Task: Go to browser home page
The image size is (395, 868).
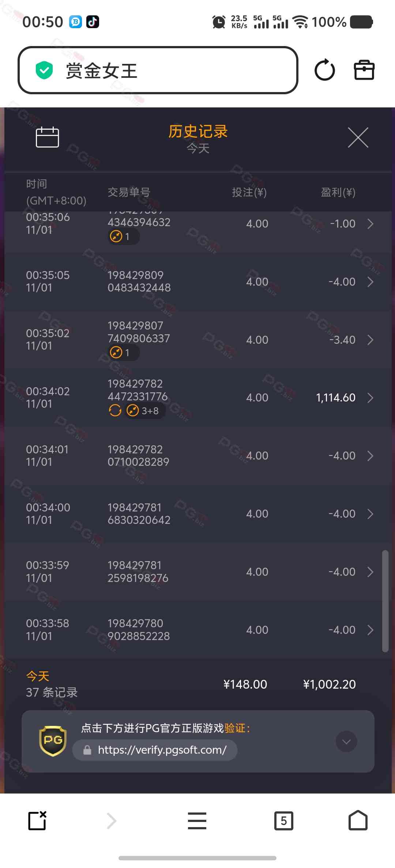Action: click(x=358, y=821)
